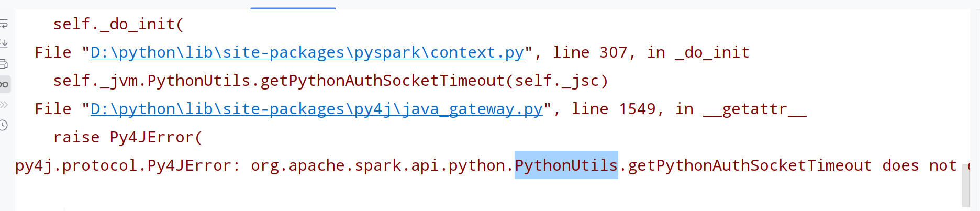Screen dimensions: 980x211
Task: Open the pyspark context.py file link
Action: [x=307, y=52]
